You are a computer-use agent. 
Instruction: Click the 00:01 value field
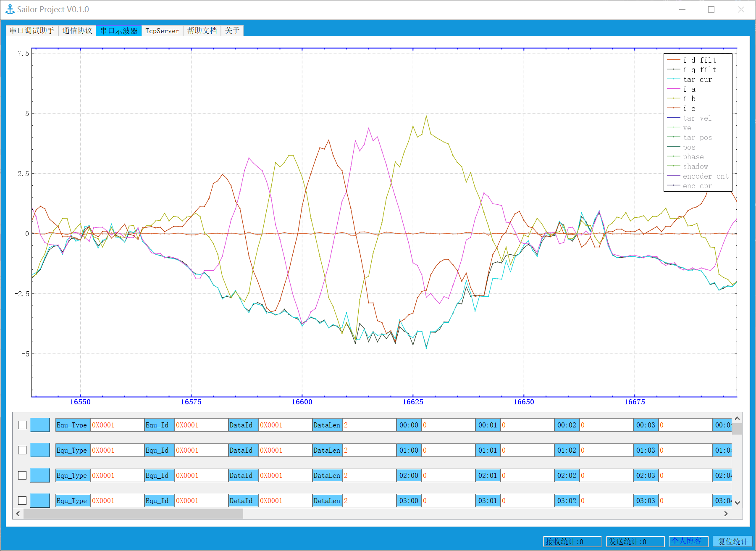tap(527, 425)
